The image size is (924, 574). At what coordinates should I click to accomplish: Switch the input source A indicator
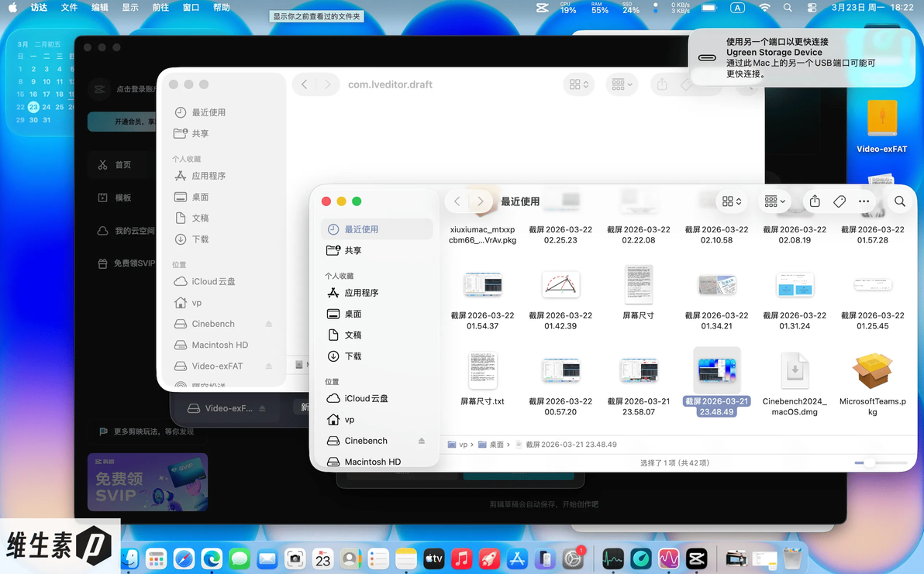(737, 8)
